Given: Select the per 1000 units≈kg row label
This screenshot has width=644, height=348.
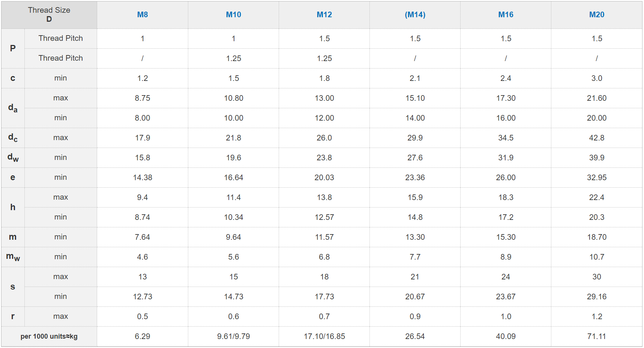Looking at the screenshot, I should (x=49, y=336).
